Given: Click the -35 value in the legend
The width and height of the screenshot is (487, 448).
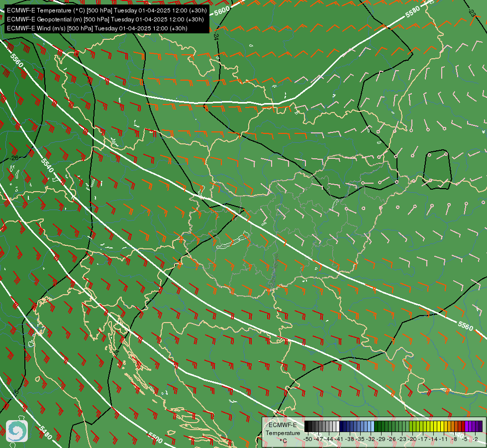Looking at the screenshot, I should click(x=360, y=439).
